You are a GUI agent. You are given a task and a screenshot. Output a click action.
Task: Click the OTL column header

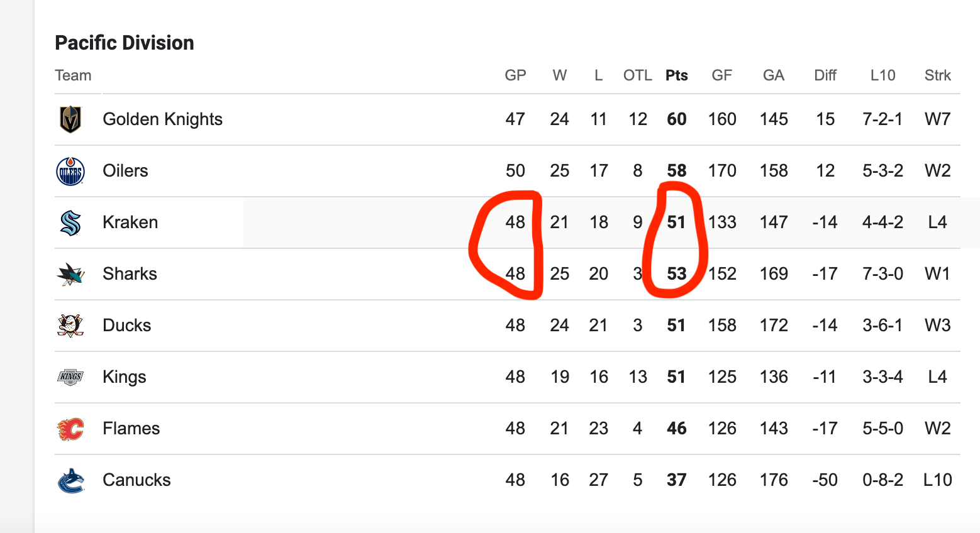click(x=637, y=75)
